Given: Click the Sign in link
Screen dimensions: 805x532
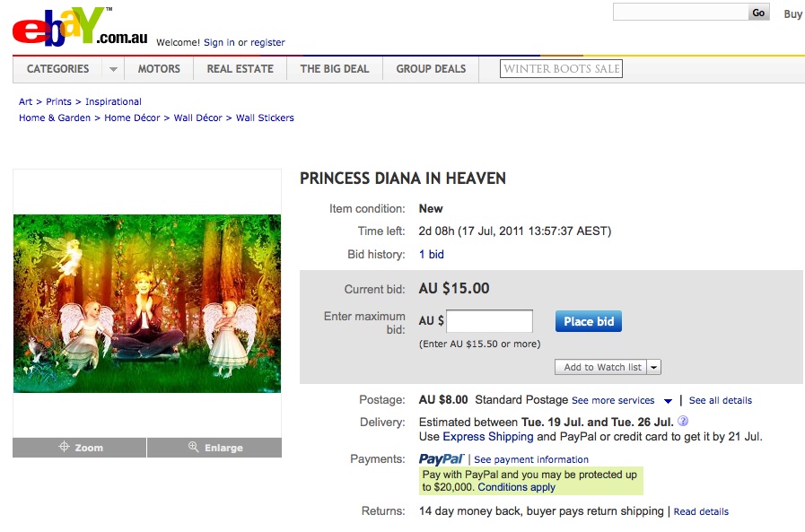Looking at the screenshot, I should [x=219, y=42].
